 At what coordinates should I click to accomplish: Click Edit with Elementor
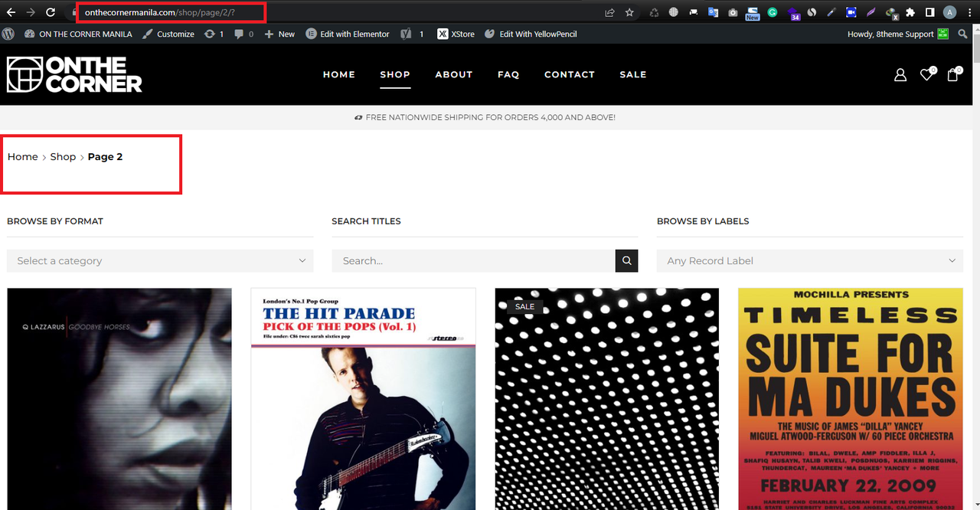click(x=348, y=34)
